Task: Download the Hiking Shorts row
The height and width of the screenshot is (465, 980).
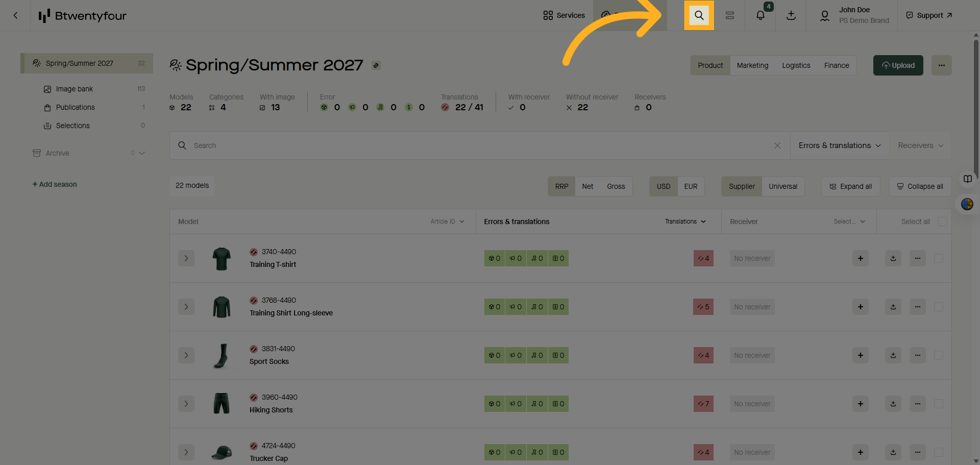Action: click(x=893, y=404)
